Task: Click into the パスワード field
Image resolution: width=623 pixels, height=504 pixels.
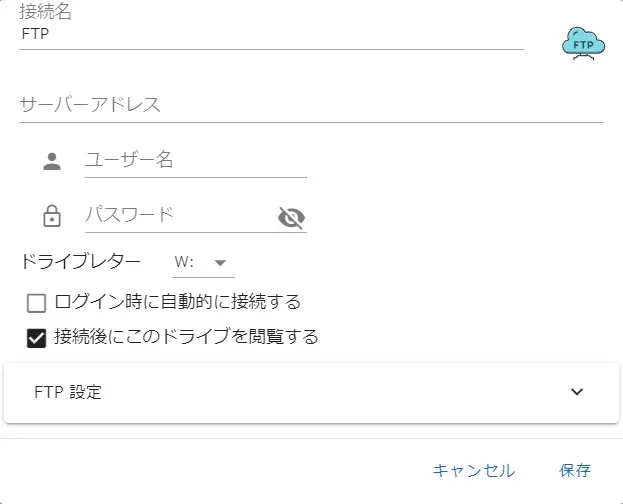Action: [x=175, y=215]
